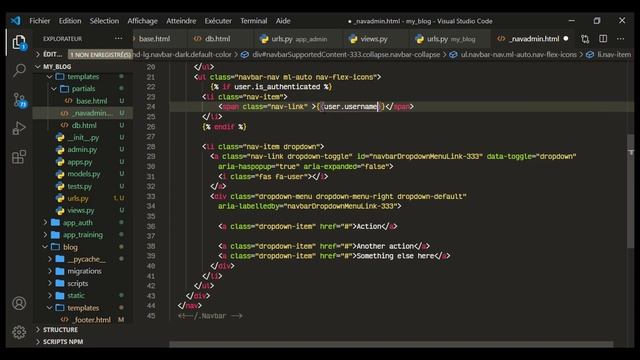This screenshot has height=360, width=640.
Task: Open the Terminal menu
Action: (x=253, y=21)
